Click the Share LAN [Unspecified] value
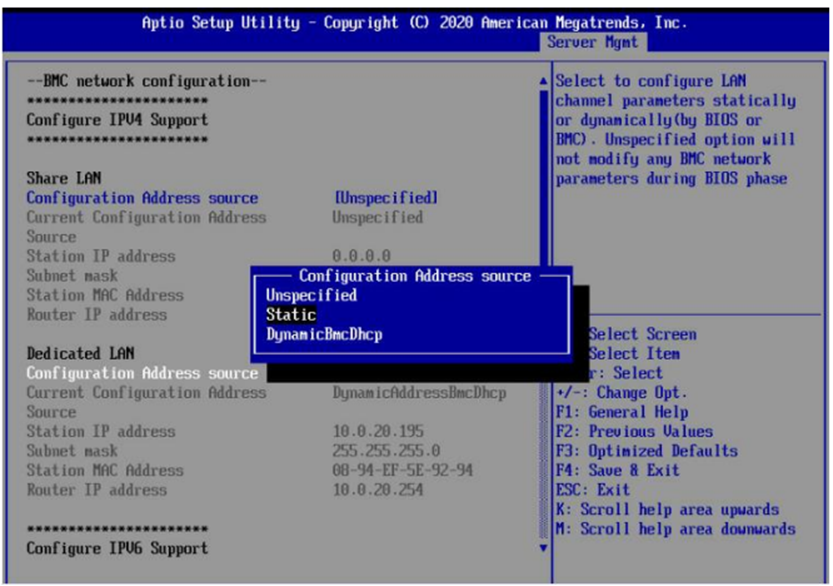833x586 pixels. coord(386,198)
